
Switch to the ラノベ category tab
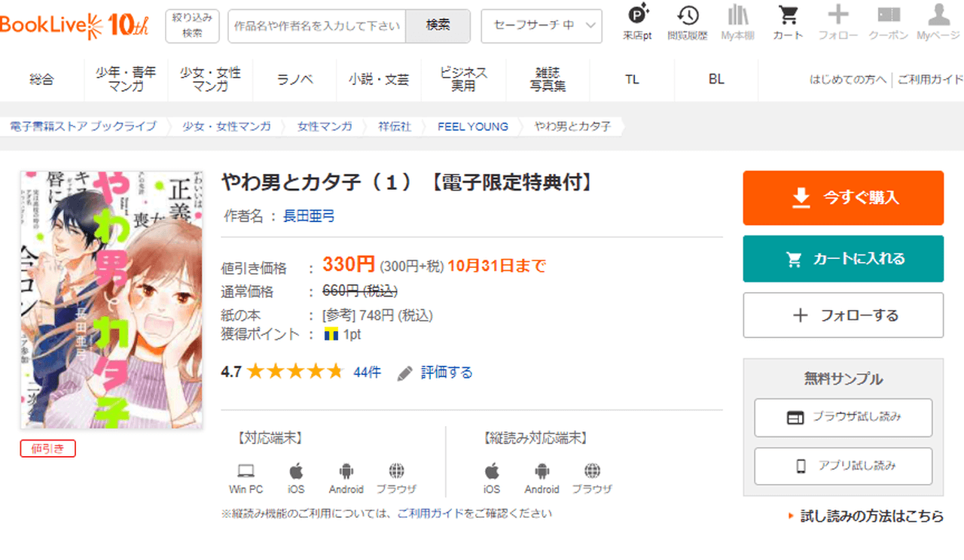(x=294, y=79)
